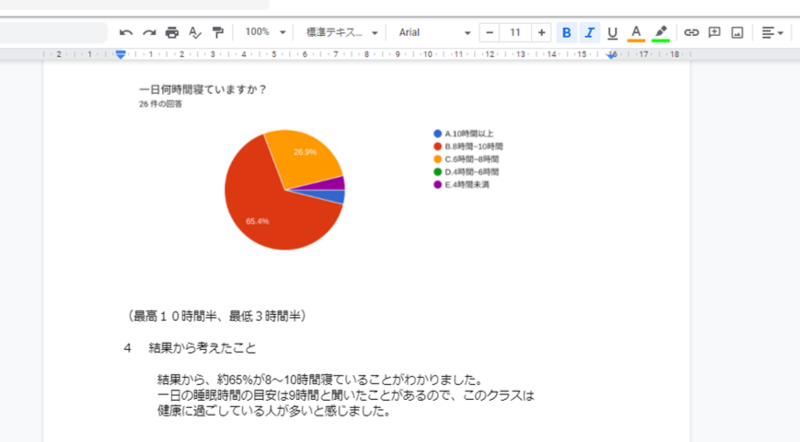This screenshot has height=442, width=800.
Task: Insert an image
Action: [737, 33]
